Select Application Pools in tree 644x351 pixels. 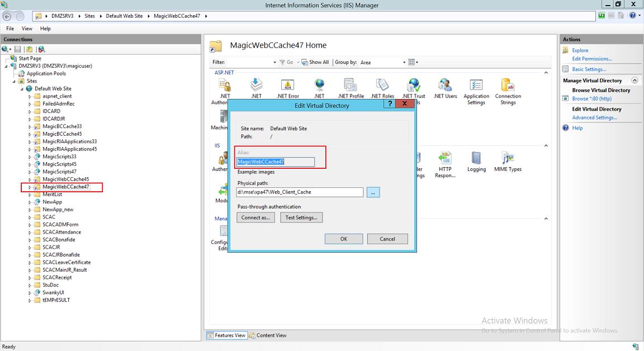[46, 74]
